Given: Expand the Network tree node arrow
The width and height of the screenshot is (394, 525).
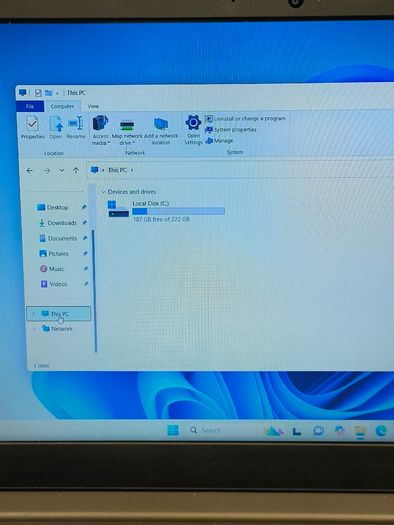Looking at the screenshot, I should pos(34,329).
